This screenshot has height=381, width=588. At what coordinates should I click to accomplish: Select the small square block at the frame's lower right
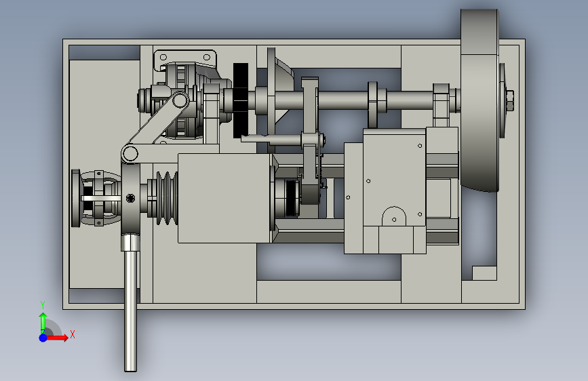(484, 273)
